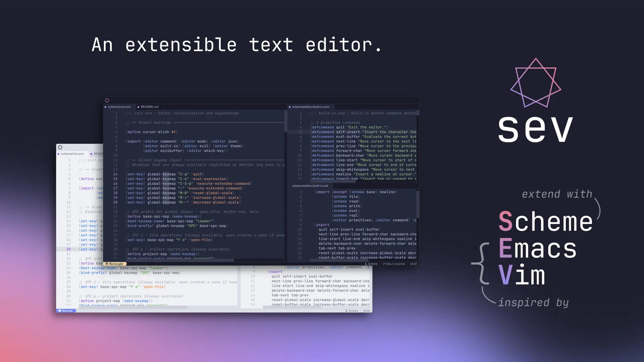Click the lambda Scheme indicator in dark status bar

pos(371,264)
